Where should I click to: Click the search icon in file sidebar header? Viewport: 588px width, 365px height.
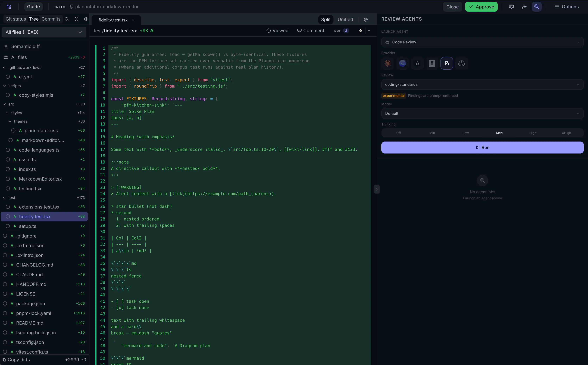pyautogui.click(x=67, y=19)
